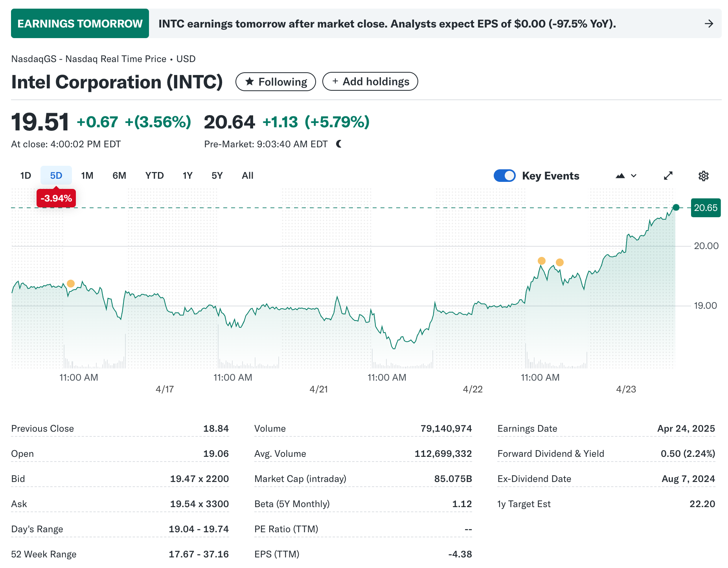Click the Open value 19.06
Image resolution: width=728 pixels, height=568 pixels.
[216, 454]
